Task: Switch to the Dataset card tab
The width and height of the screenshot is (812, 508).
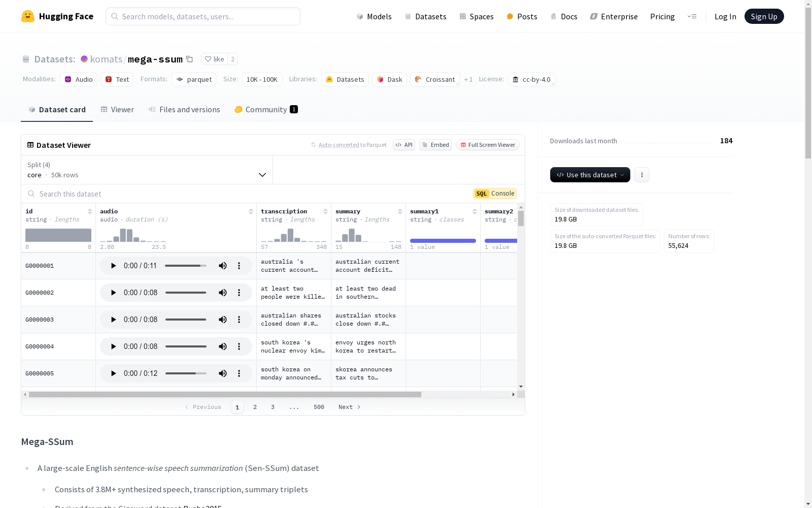Action: [x=57, y=110]
